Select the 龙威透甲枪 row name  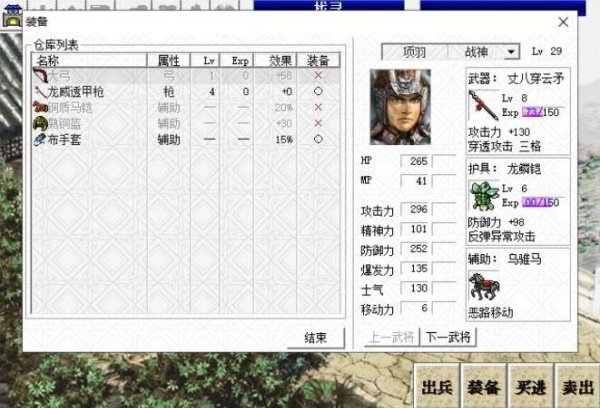point(75,92)
